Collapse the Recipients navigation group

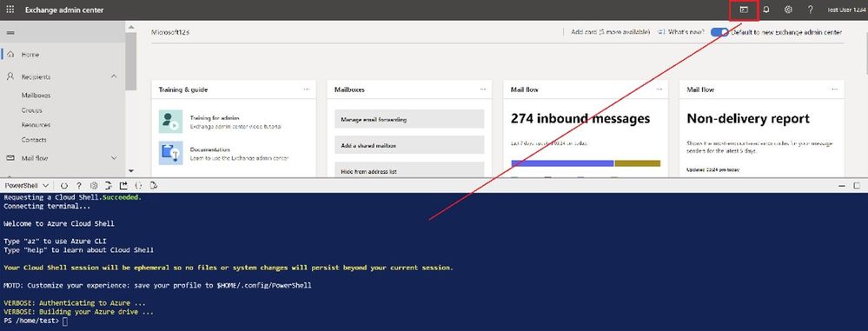(114, 76)
